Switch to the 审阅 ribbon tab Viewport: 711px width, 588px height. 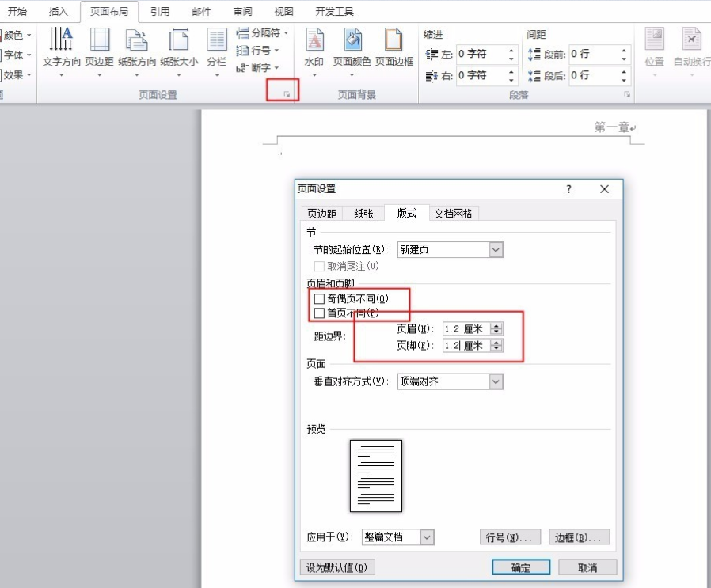[x=242, y=11]
